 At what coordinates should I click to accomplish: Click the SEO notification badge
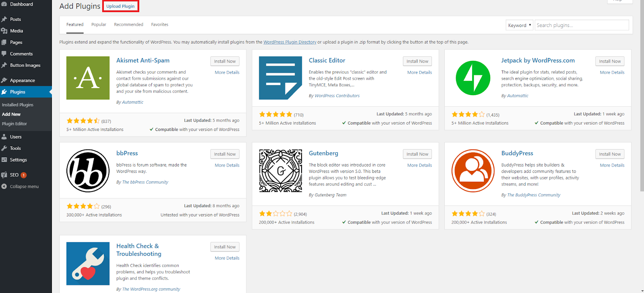24,175
